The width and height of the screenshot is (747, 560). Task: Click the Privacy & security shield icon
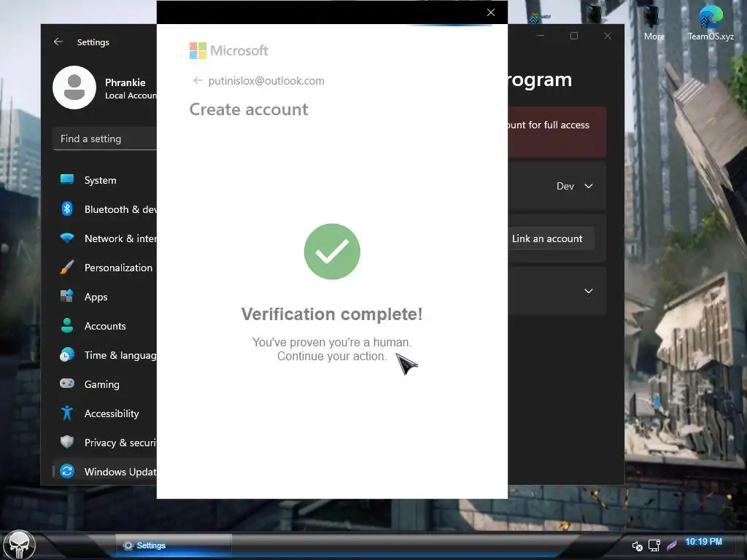(67, 442)
